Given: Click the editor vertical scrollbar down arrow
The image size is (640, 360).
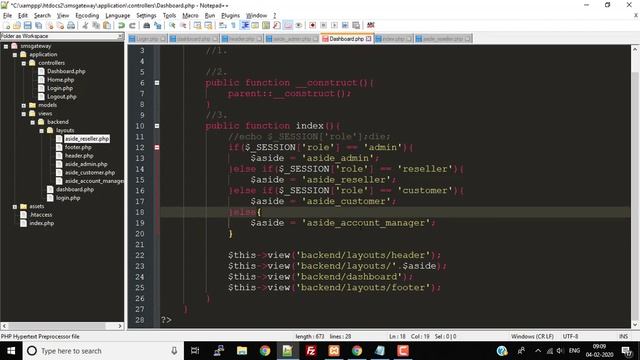Looking at the screenshot, I should (635, 324).
